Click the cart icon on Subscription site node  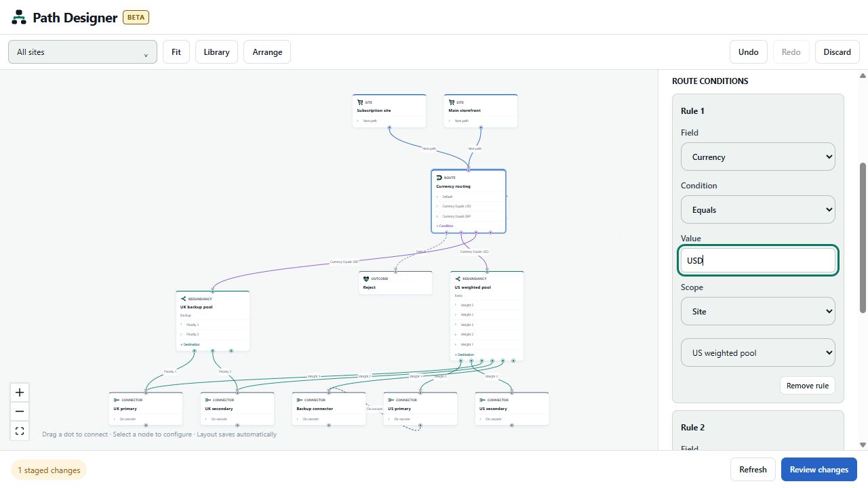[x=360, y=102]
